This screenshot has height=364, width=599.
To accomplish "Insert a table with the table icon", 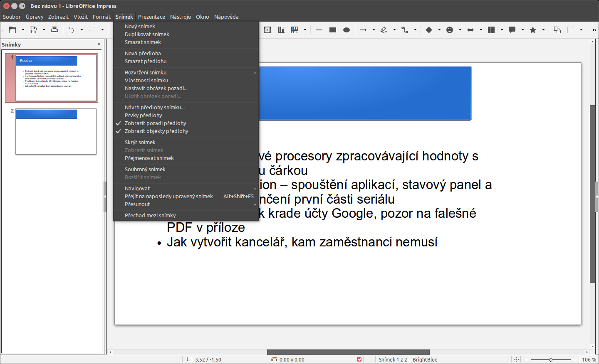I will (x=295, y=30).
